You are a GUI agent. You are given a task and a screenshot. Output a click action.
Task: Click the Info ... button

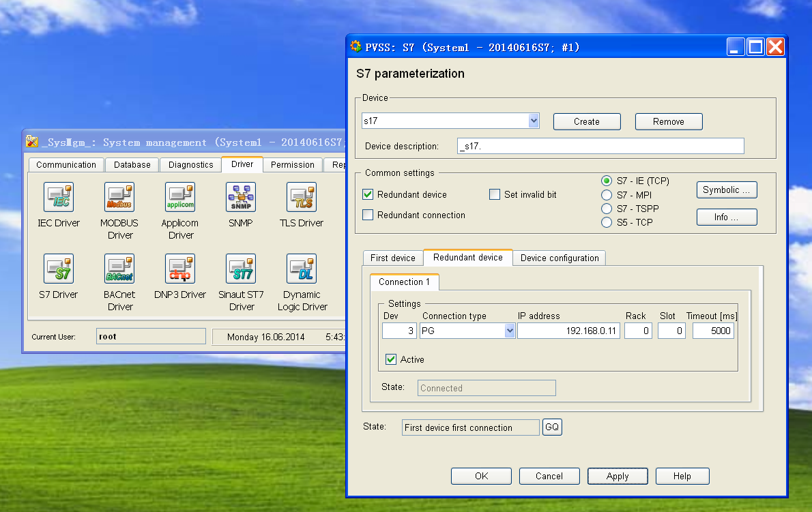click(727, 217)
